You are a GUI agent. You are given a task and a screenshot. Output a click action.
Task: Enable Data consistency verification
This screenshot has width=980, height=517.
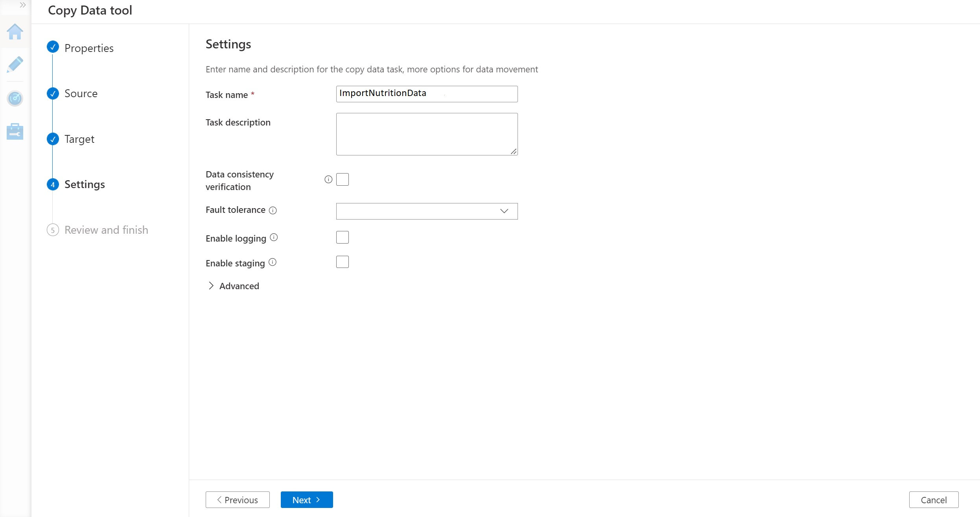coord(342,179)
